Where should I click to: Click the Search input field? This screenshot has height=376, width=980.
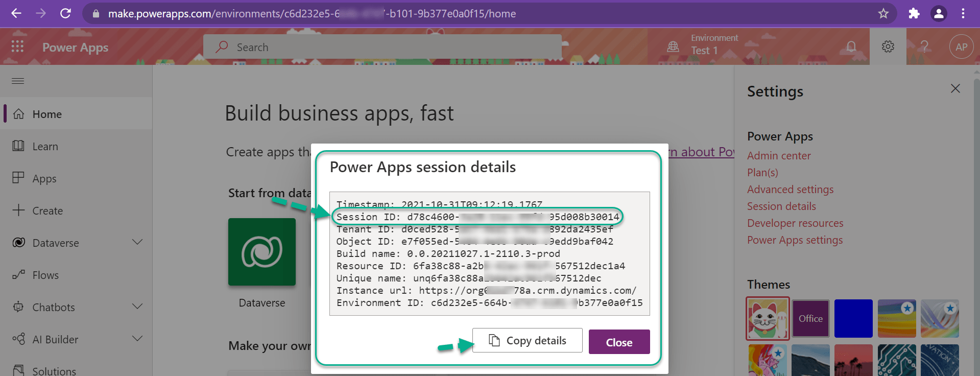(383, 47)
